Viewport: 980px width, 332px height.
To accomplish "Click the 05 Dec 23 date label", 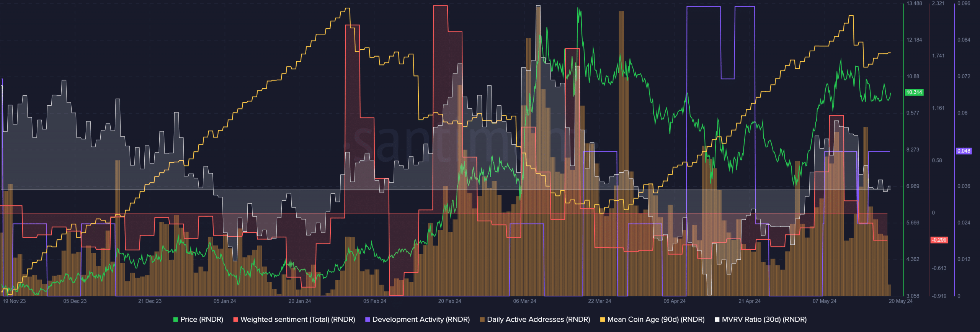I will pos(75,301).
